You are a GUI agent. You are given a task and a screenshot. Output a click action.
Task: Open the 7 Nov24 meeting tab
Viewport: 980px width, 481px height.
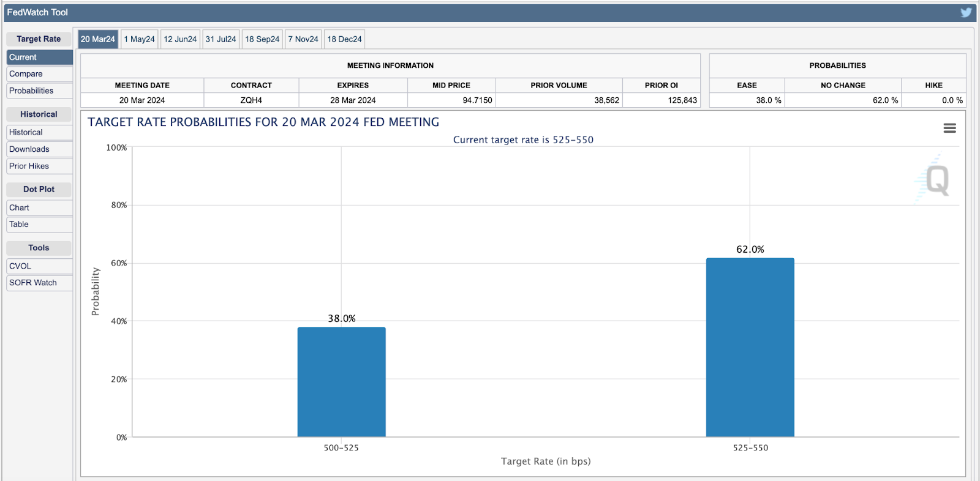coord(303,39)
